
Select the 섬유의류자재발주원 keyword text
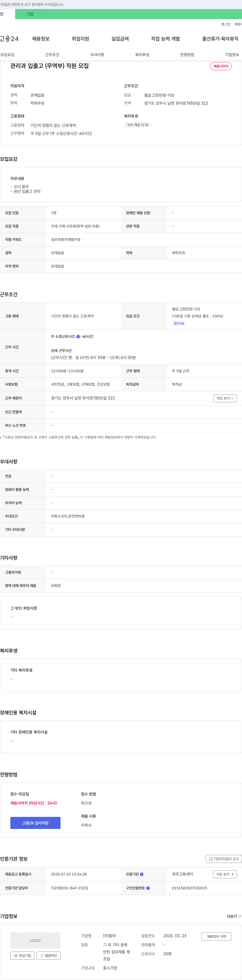pyautogui.click(x=66, y=240)
